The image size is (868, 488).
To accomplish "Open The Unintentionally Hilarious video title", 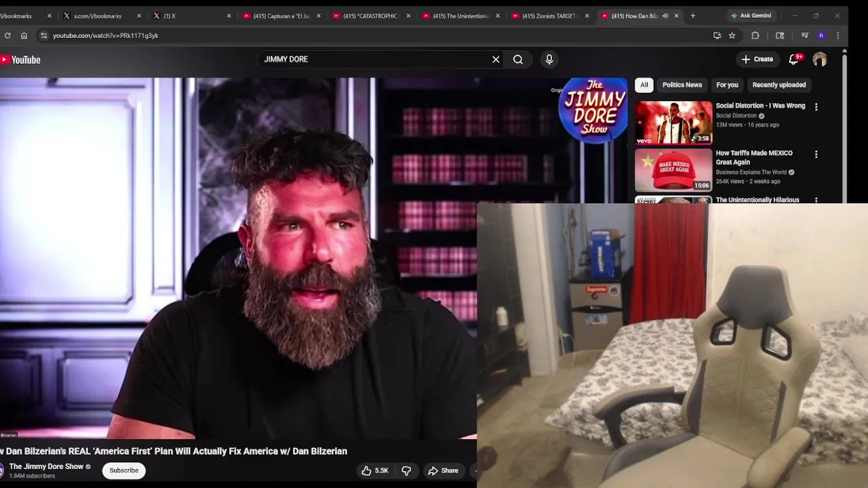I will pos(757,200).
